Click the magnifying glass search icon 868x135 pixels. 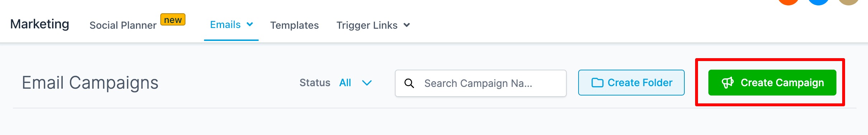(409, 83)
